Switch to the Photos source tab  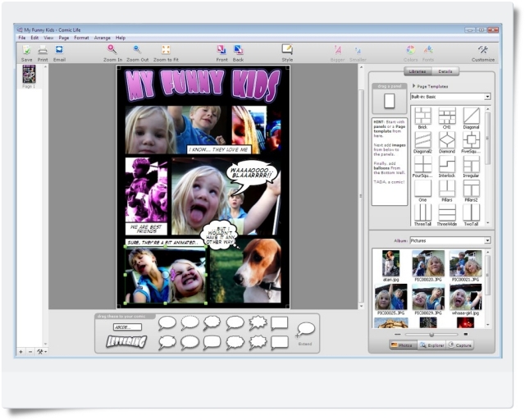coord(403,345)
